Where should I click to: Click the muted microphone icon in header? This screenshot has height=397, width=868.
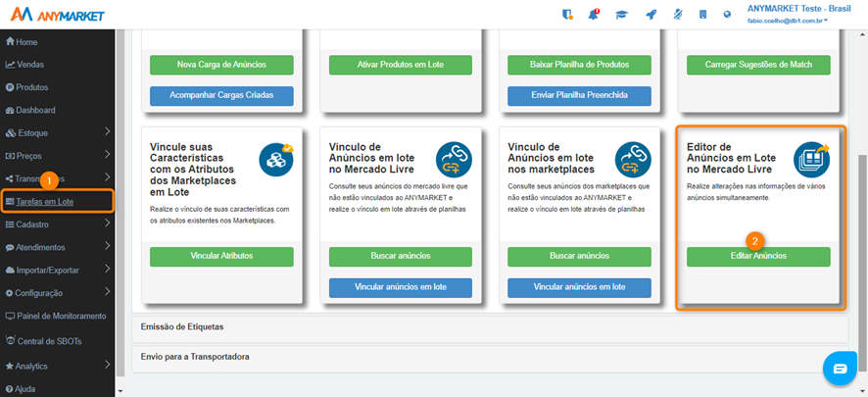click(678, 15)
